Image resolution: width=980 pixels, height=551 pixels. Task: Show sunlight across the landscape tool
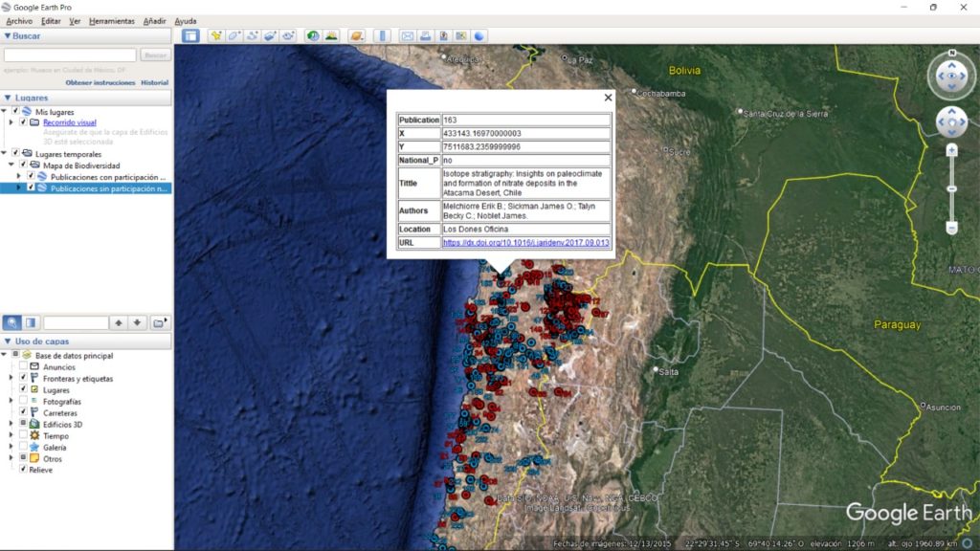tap(331, 36)
